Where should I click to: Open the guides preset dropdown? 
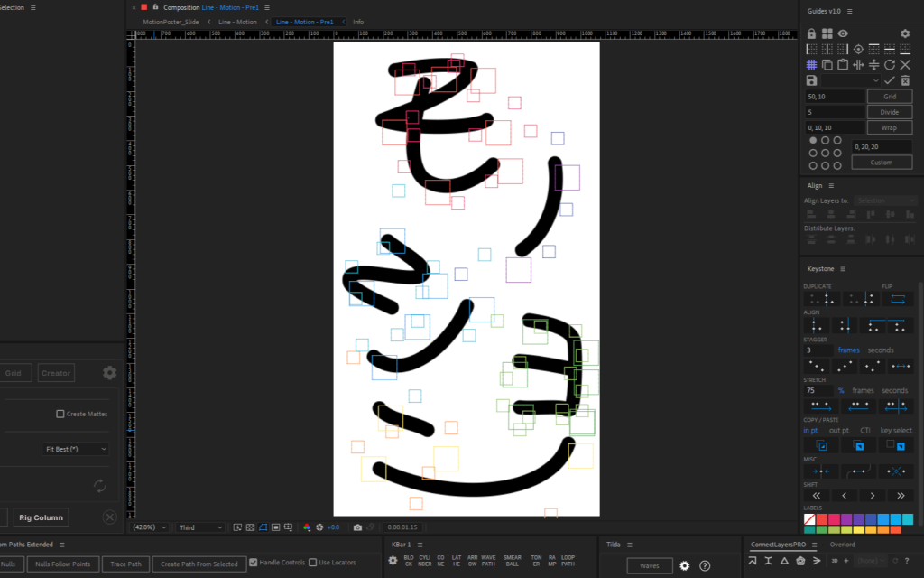851,80
